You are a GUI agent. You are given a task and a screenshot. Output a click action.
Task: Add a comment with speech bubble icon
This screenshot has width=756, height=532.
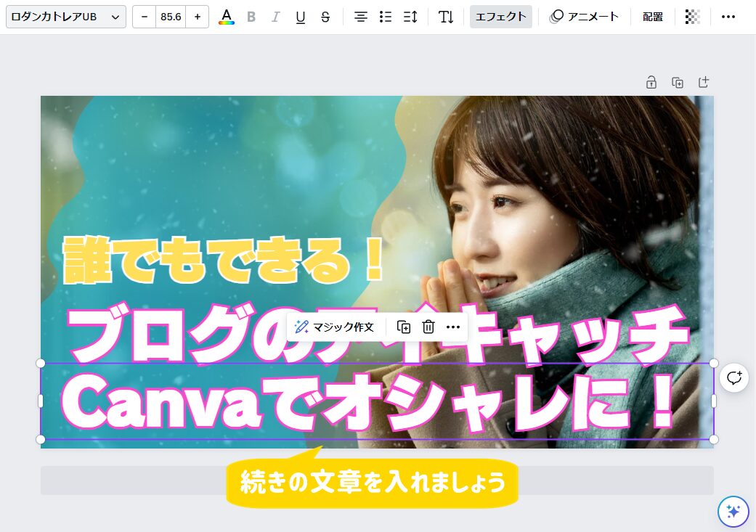click(733, 378)
